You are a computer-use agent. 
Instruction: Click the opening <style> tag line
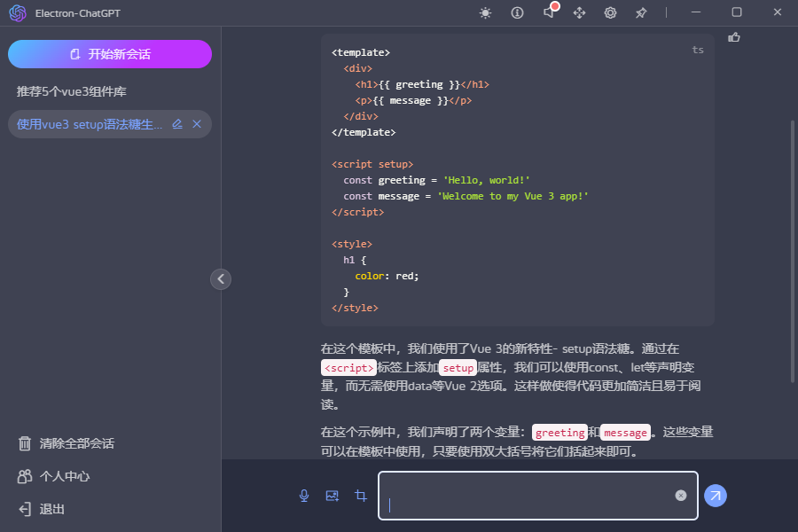click(x=352, y=244)
